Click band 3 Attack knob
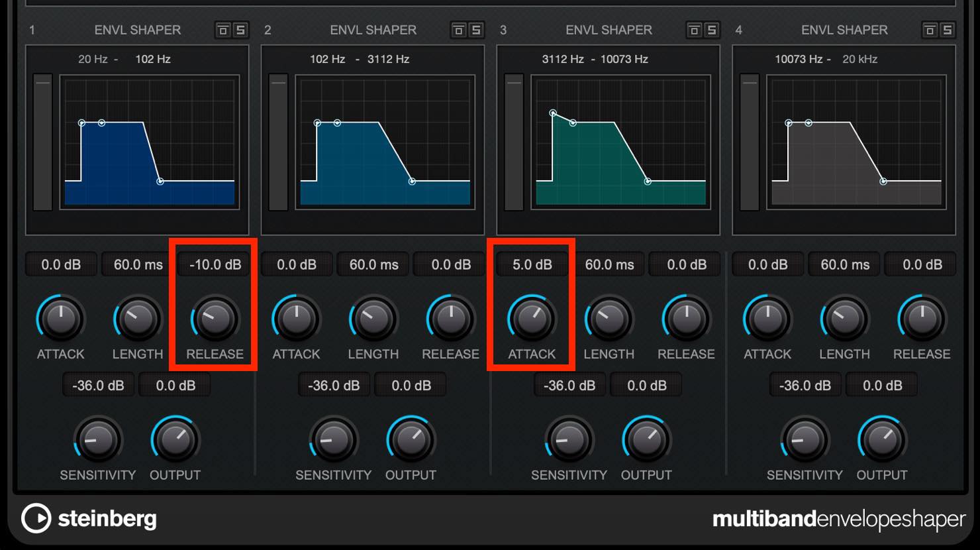 532,319
